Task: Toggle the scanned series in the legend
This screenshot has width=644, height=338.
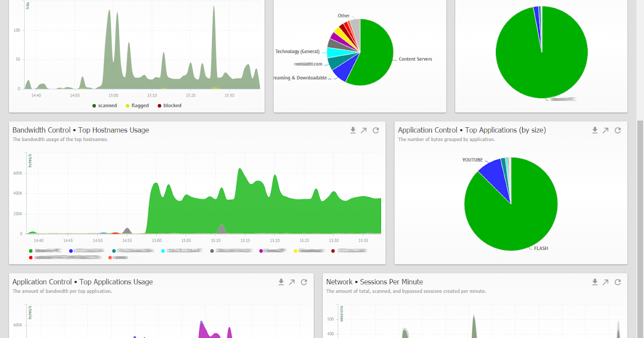Action: [105, 105]
